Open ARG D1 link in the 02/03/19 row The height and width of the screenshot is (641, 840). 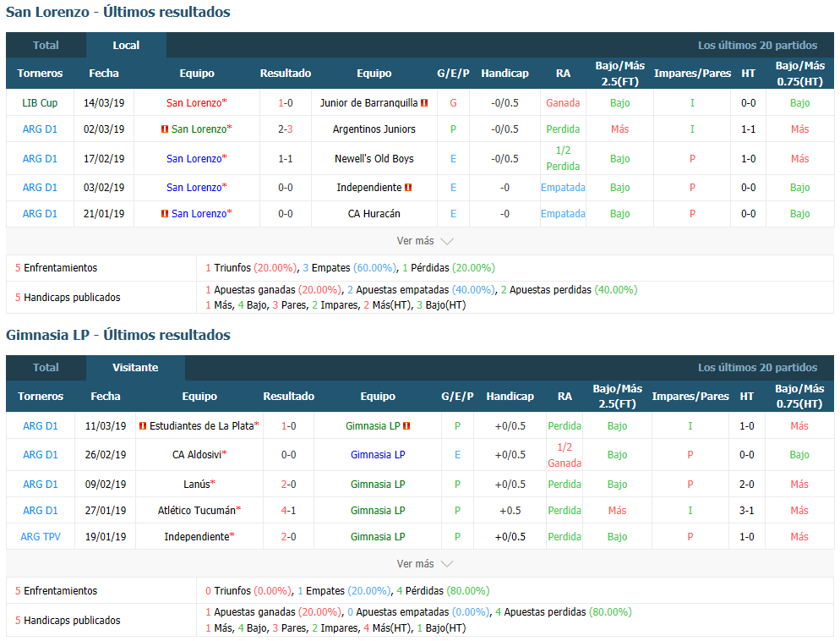(x=40, y=129)
